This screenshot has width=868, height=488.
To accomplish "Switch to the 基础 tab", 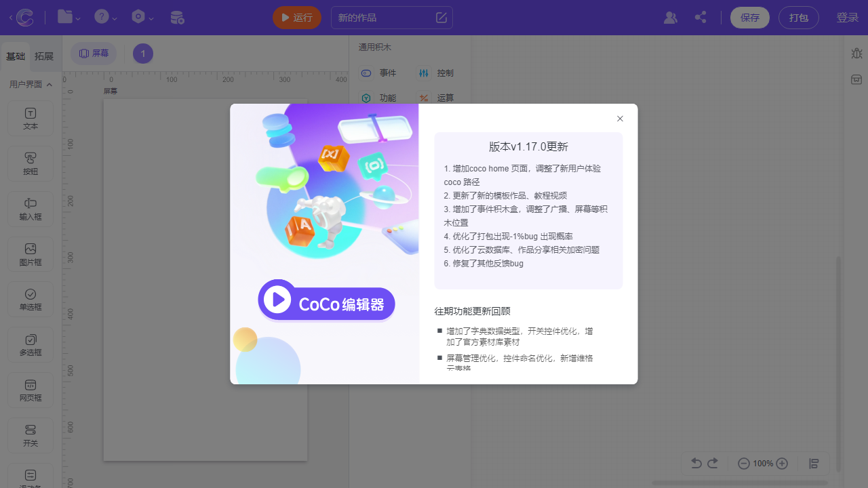I will click(16, 56).
